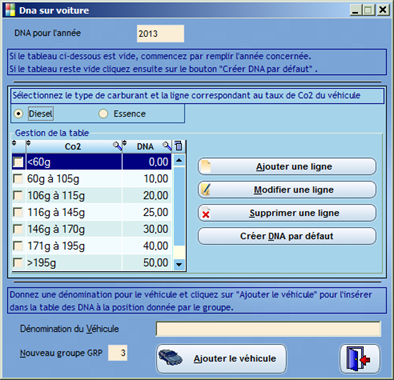394x380 pixels.
Task: Tick the checkbox for 116g à 145g
Action: click(x=18, y=212)
